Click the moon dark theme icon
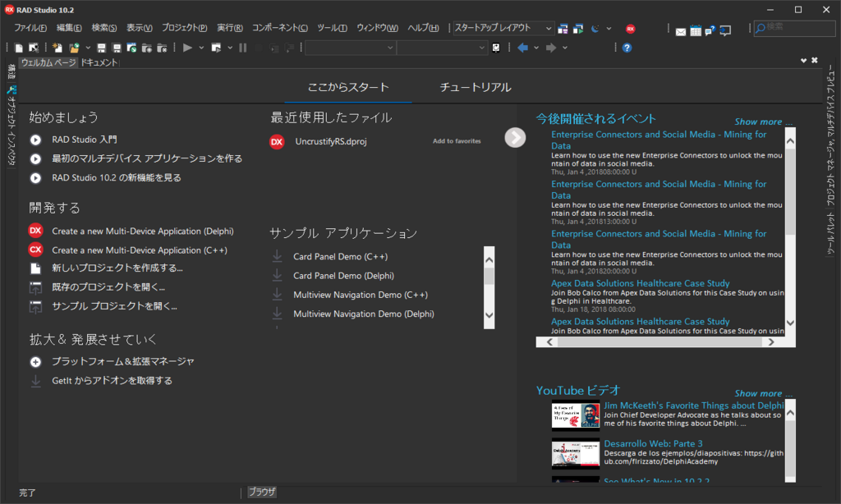Viewport: 841px width, 504px height. (595, 29)
